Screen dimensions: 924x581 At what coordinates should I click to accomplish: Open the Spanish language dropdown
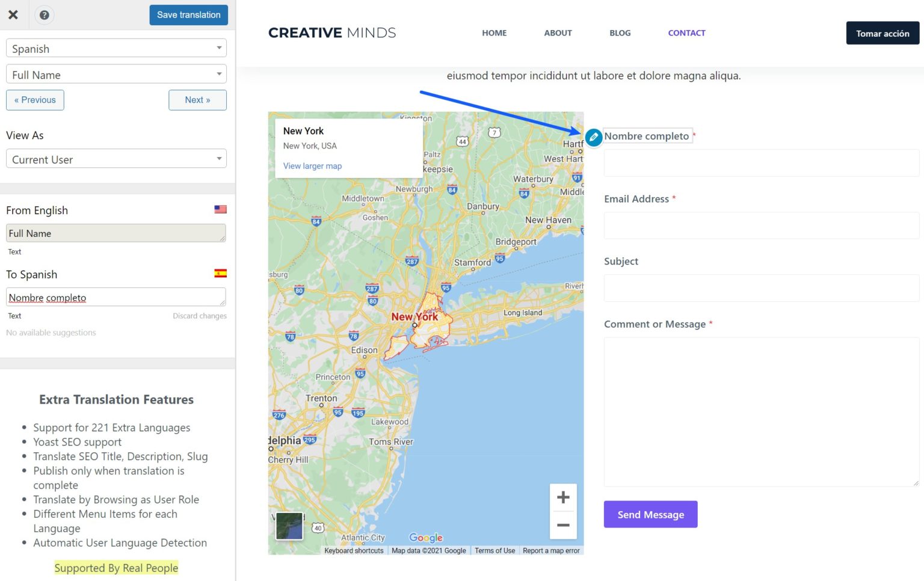coord(116,48)
